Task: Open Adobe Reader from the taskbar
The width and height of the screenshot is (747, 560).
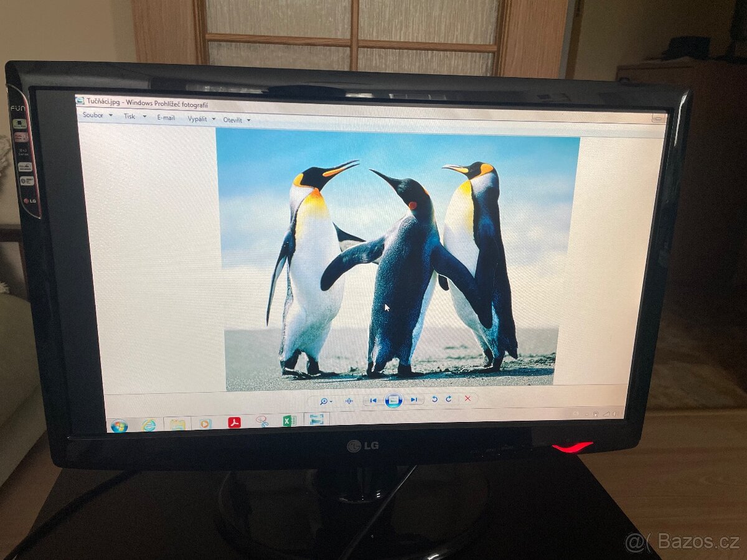Action: 233,422
